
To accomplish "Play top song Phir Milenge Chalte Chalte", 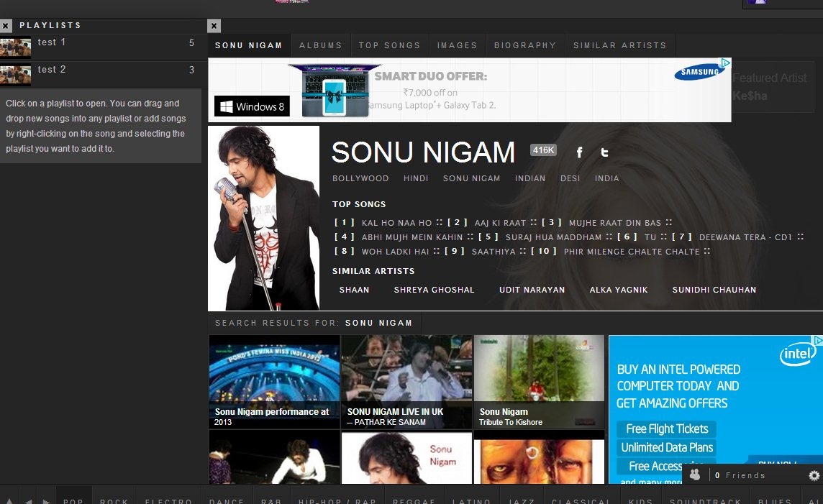I will coord(632,252).
